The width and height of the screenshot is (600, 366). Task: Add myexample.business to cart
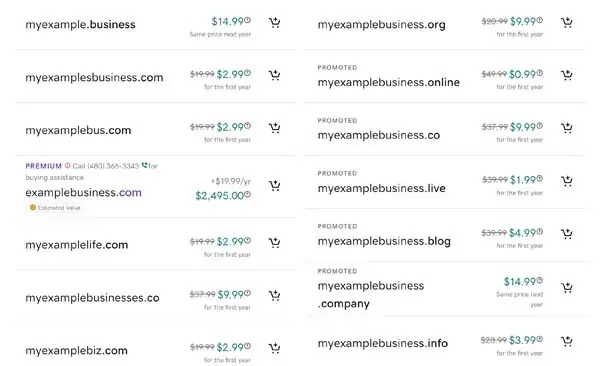coord(274,23)
